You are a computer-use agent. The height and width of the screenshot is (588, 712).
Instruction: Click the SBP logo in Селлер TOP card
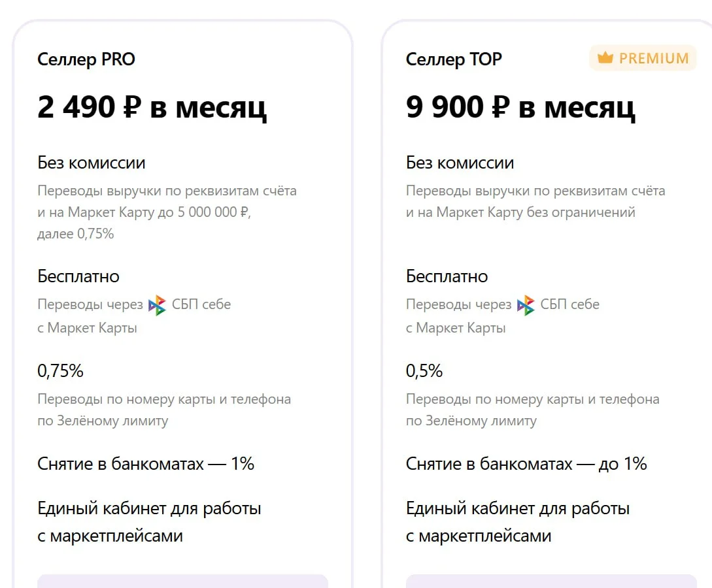pyautogui.click(x=526, y=305)
